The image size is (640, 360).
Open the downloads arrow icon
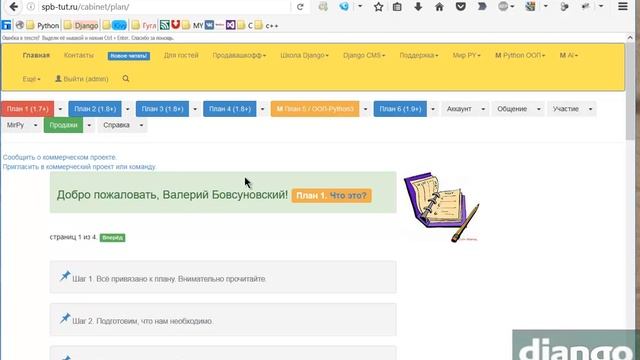(418, 7)
